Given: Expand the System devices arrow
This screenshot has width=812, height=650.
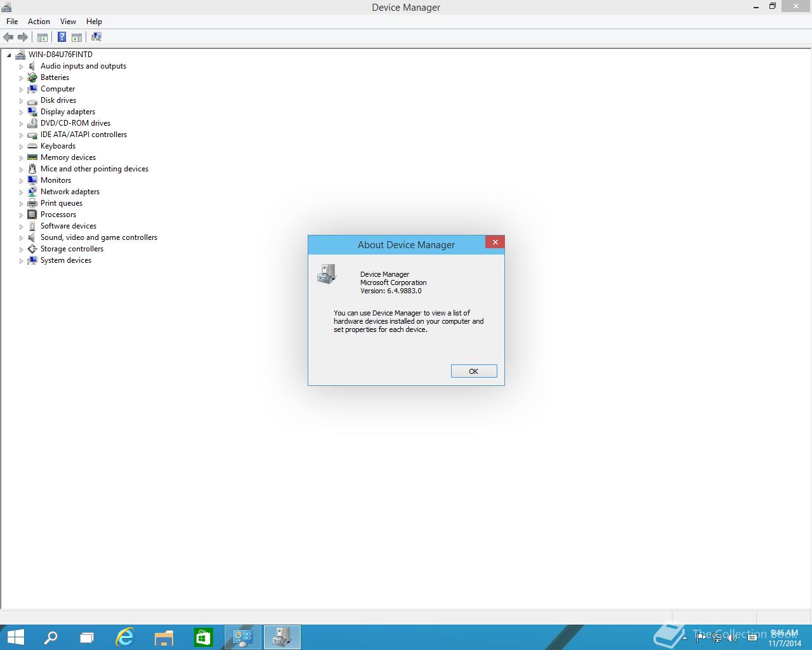Looking at the screenshot, I should point(21,261).
